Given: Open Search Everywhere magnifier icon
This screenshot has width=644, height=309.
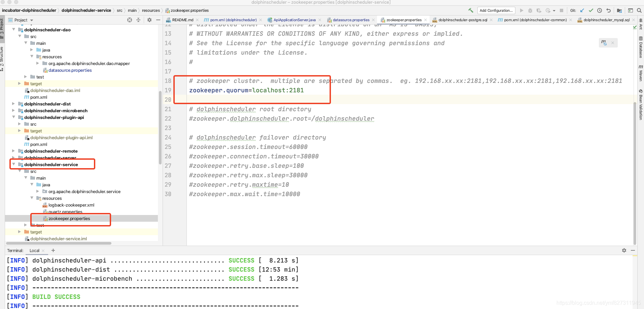Looking at the screenshot, I should tap(639, 10).
